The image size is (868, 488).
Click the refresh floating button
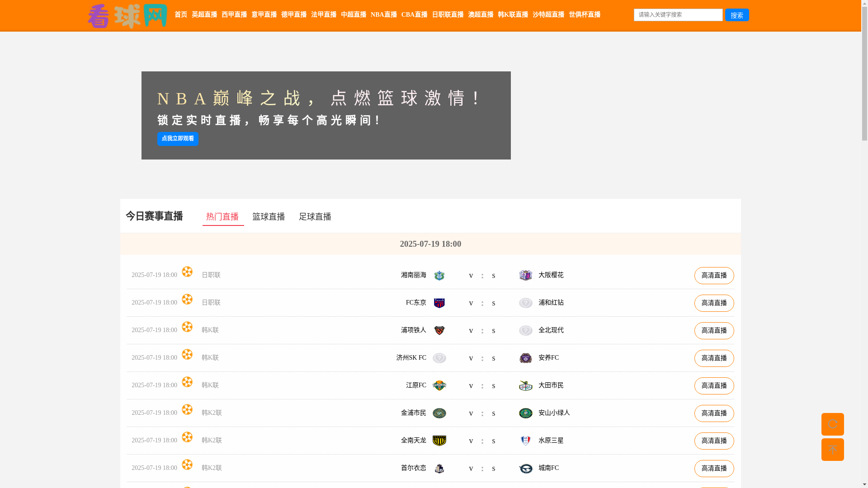point(832,424)
